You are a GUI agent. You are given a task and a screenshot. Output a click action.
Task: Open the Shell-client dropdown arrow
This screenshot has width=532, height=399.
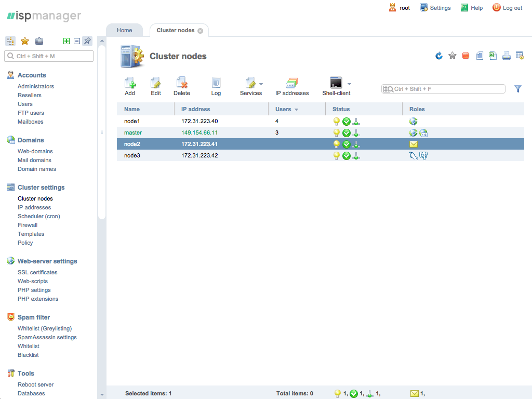[x=349, y=84]
